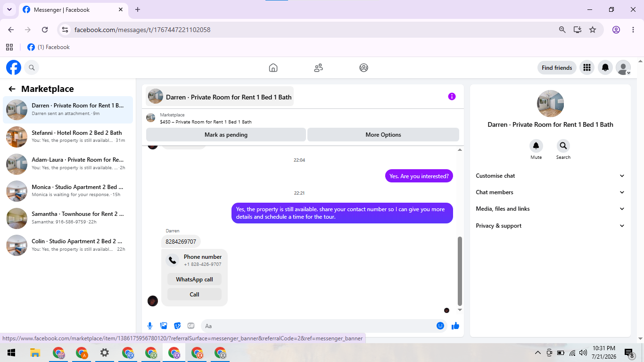644x362 pixels.
Task: Open Darren Private Room conversation in list
Action: pos(68,110)
